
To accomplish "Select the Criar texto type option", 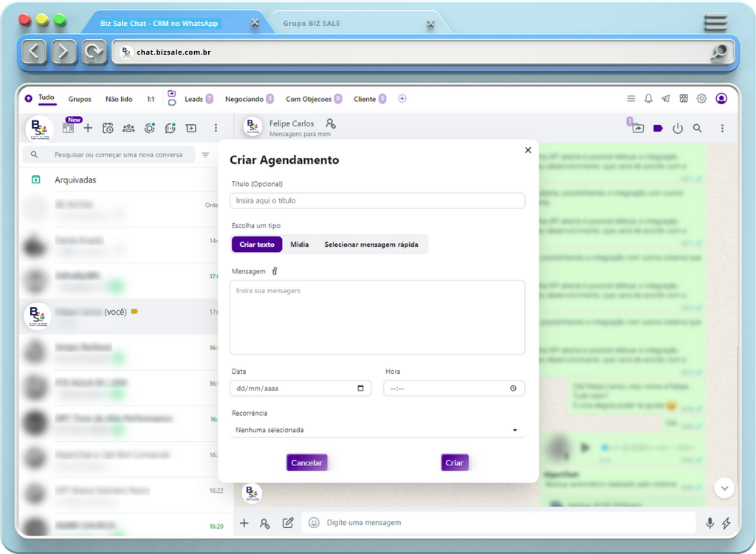I will point(257,244).
